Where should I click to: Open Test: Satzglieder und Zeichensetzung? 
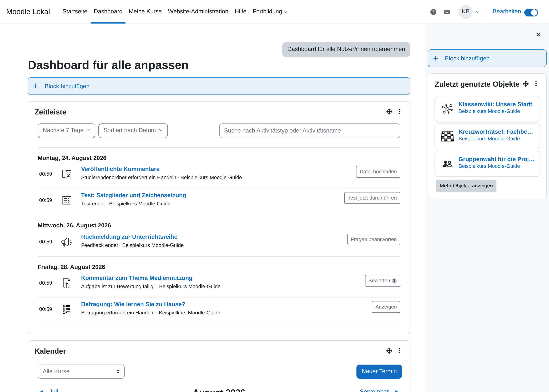[x=134, y=195]
